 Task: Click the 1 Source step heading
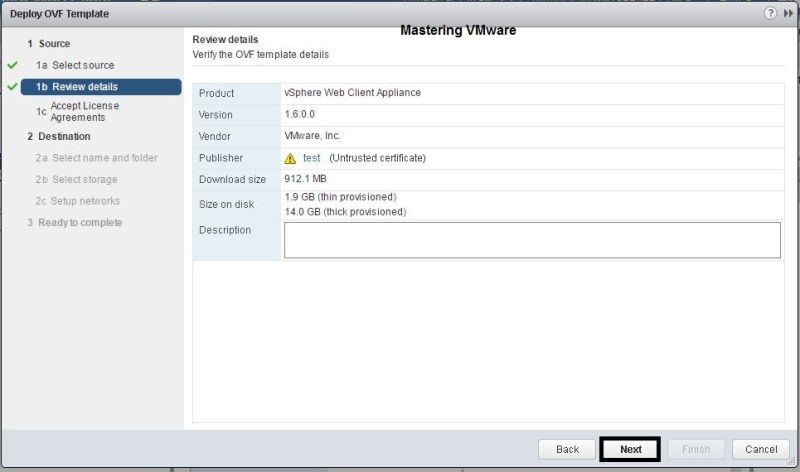click(x=49, y=44)
